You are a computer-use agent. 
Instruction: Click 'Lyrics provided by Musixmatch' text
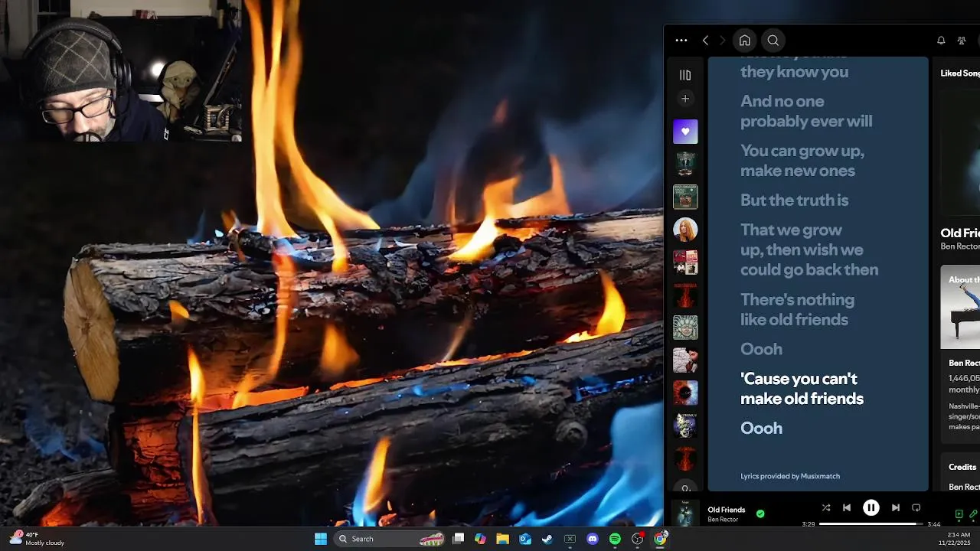(x=790, y=476)
